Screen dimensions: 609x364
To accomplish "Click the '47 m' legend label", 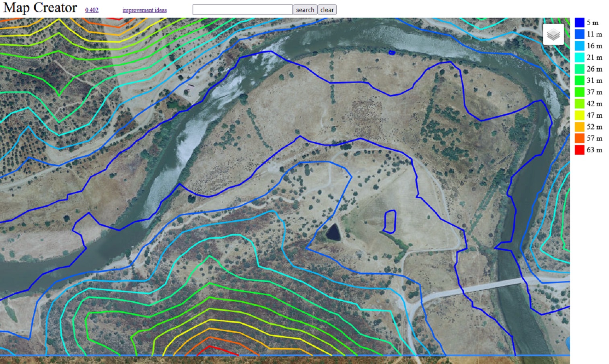I will coord(595,115).
